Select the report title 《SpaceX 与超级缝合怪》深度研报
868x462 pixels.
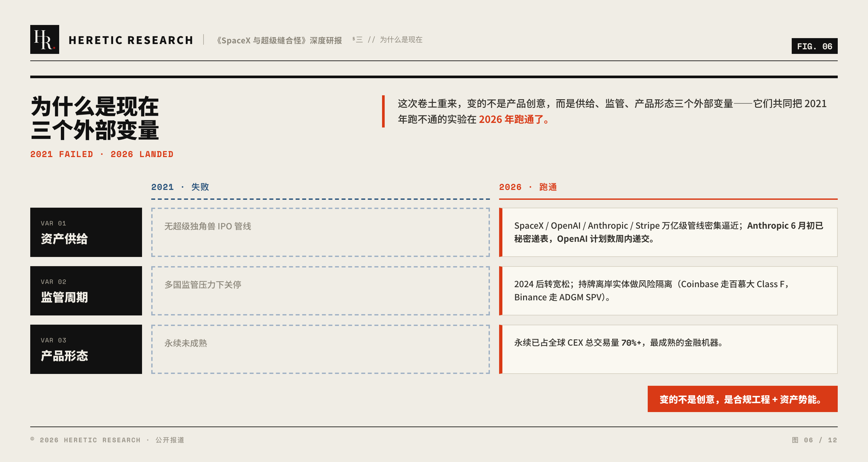pos(279,40)
